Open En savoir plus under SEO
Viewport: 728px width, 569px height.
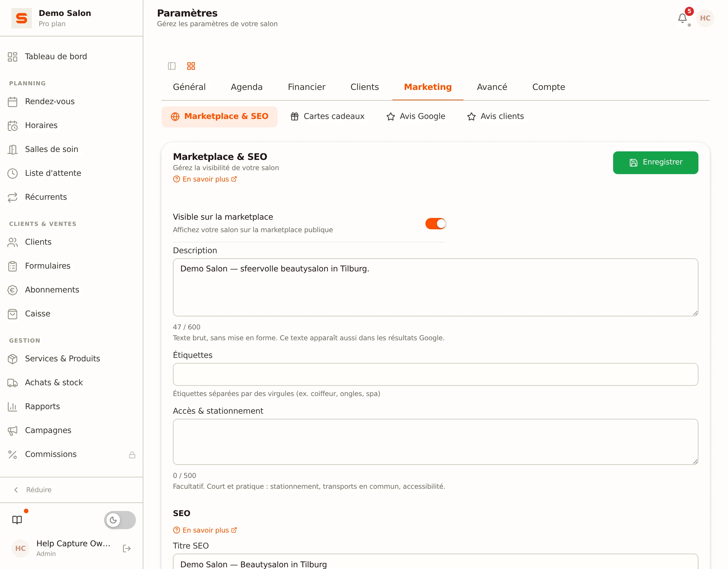click(205, 530)
